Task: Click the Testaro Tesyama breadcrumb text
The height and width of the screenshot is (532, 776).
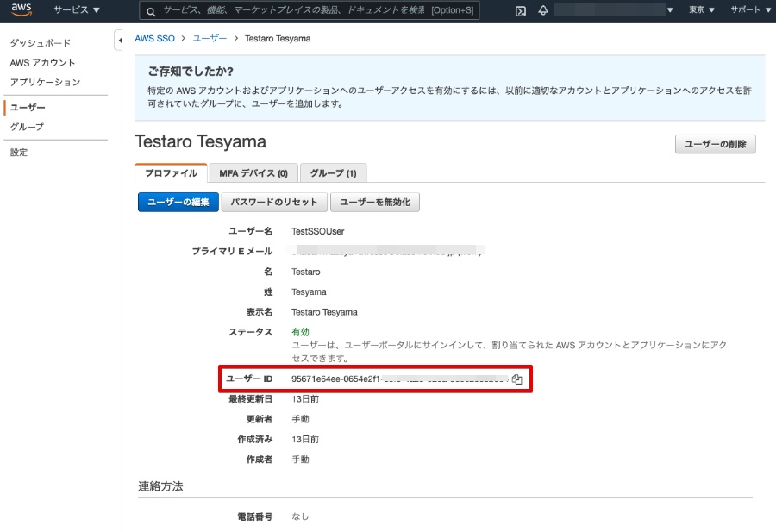Action: [278, 39]
